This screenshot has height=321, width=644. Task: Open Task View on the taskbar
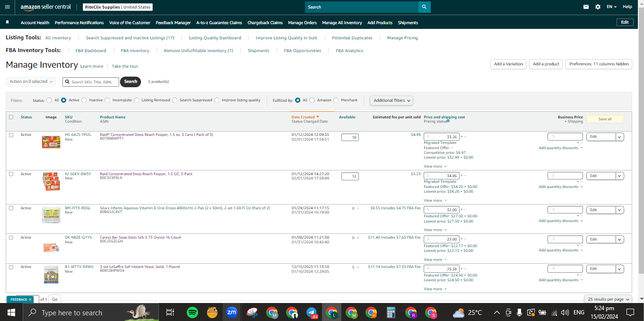(170, 312)
